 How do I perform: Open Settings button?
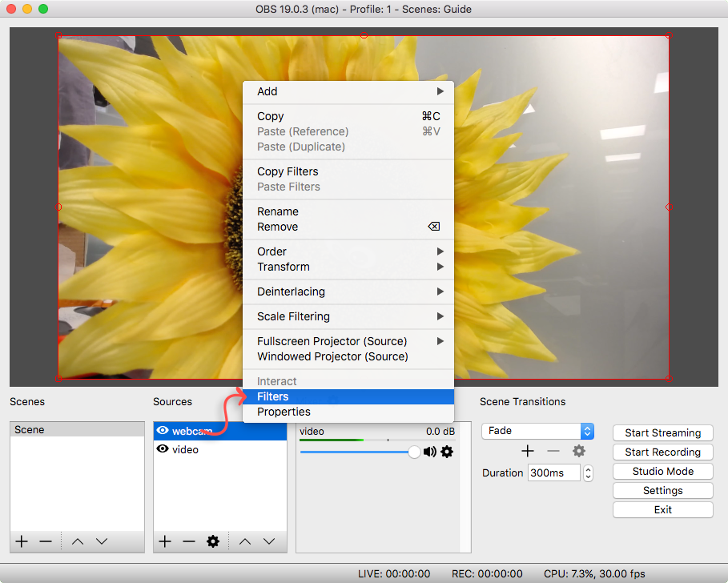pos(662,491)
